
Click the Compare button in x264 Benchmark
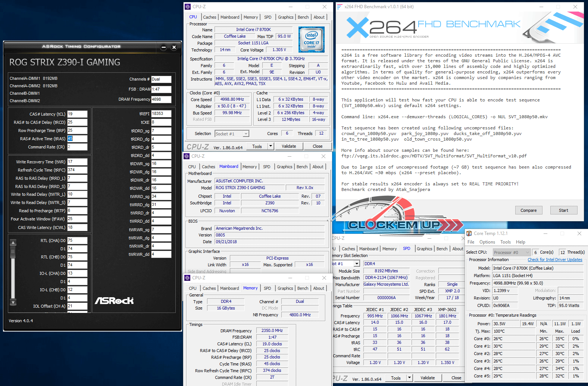point(528,210)
